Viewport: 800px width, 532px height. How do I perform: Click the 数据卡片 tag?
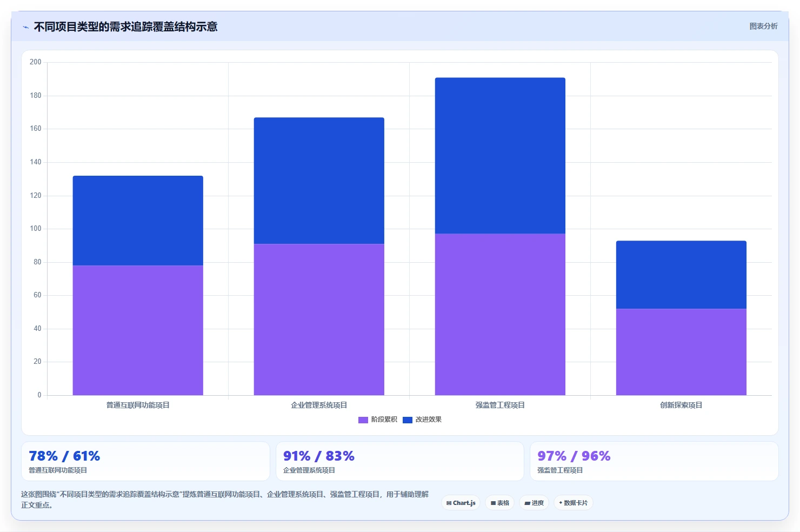click(x=573, y=503)
